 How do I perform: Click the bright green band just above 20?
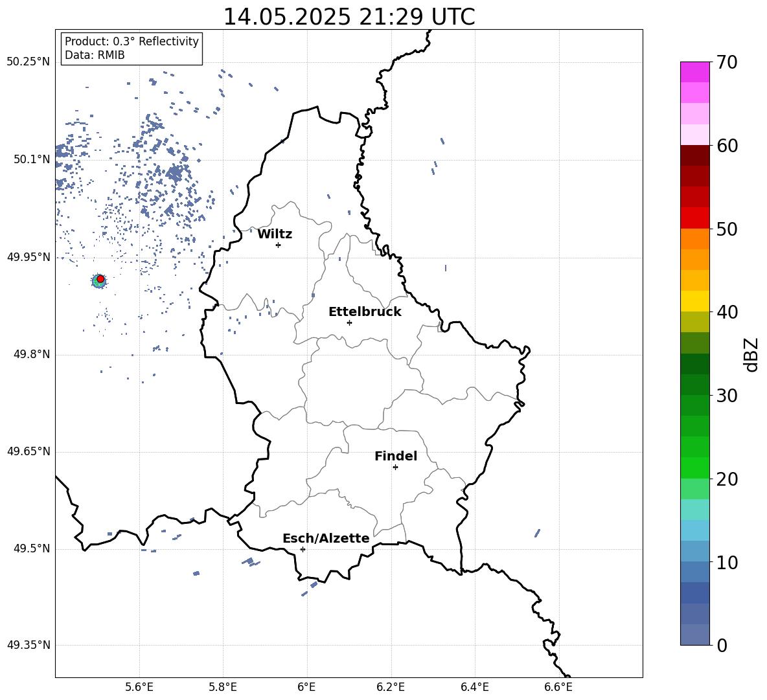(695, 468)
